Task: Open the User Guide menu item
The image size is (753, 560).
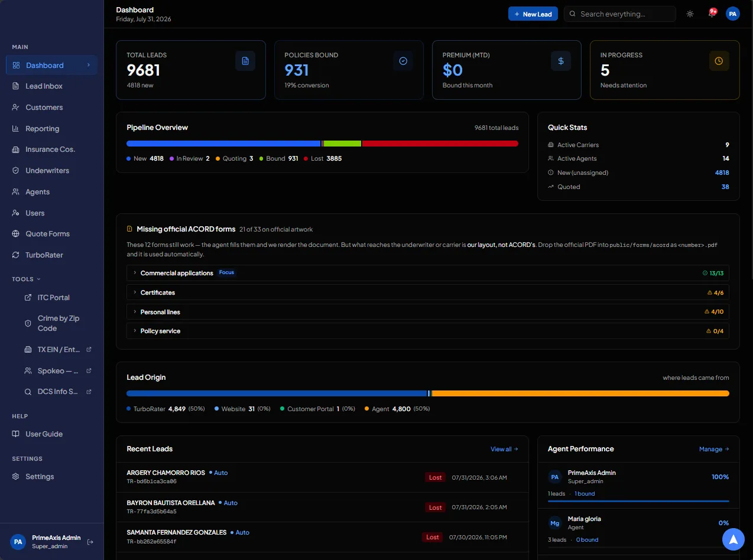Action: (51, 434)
